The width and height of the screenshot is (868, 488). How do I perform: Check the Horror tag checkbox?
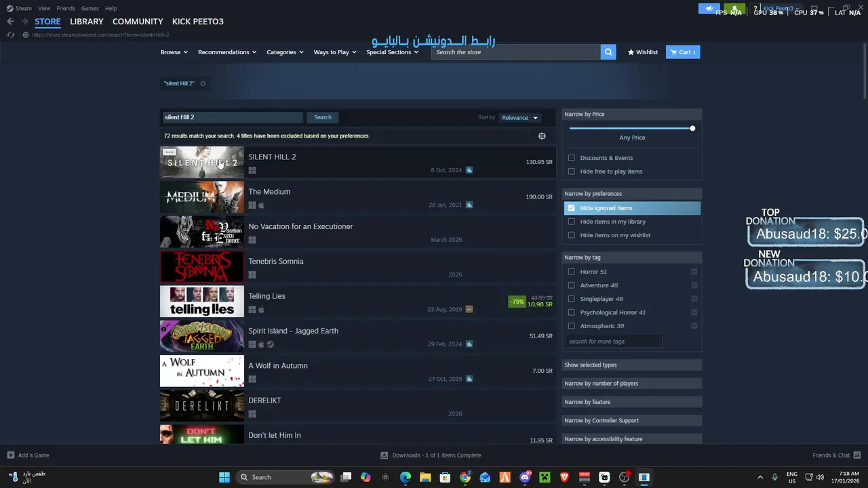pos(572,272)
